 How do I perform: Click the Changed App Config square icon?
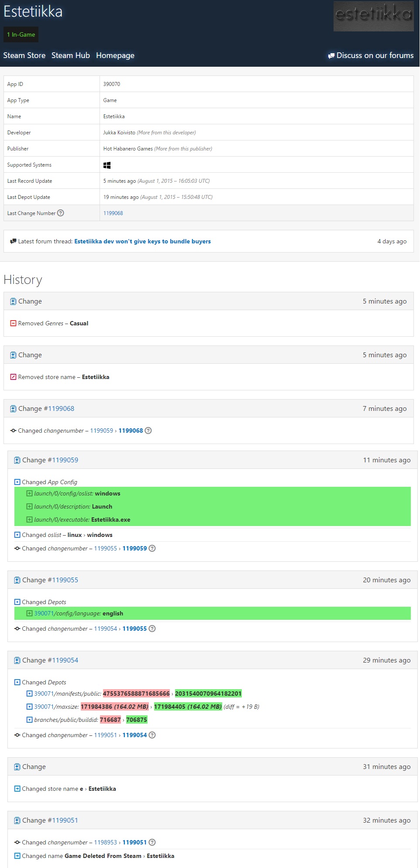tap(17, 482)
